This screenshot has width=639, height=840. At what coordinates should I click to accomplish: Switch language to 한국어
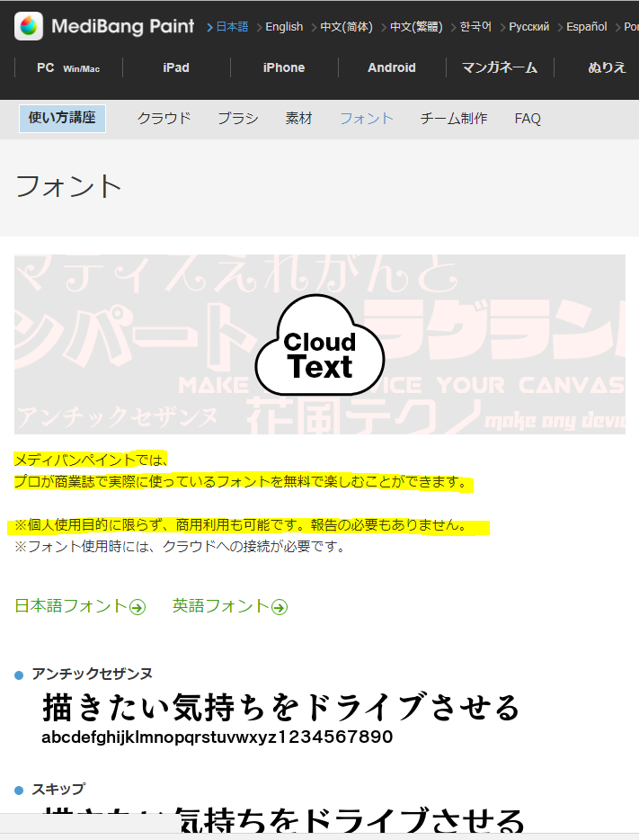pos(475,27)
